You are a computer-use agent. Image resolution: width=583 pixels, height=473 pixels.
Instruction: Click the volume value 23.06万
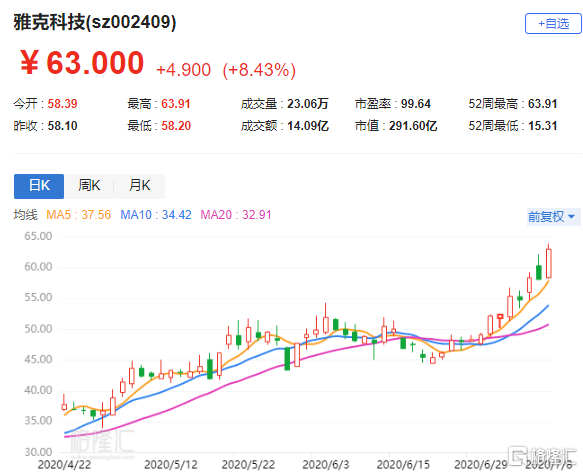point(308,104)
